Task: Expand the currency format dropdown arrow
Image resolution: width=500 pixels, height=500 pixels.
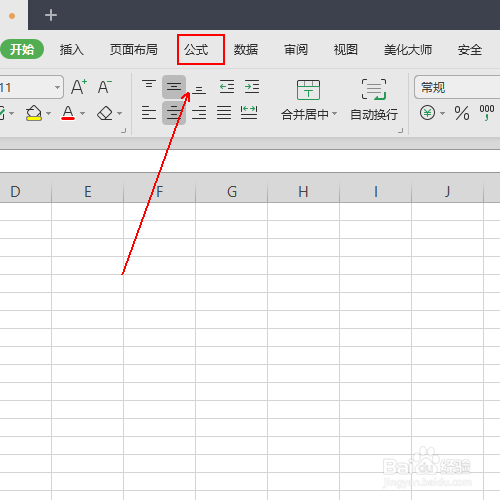Action: (443, 113)
